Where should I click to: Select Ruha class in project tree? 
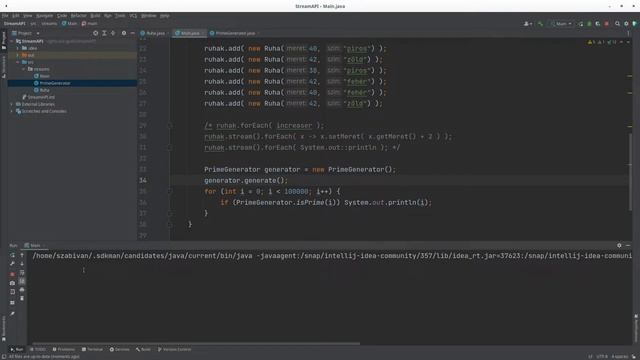[42, 90]
